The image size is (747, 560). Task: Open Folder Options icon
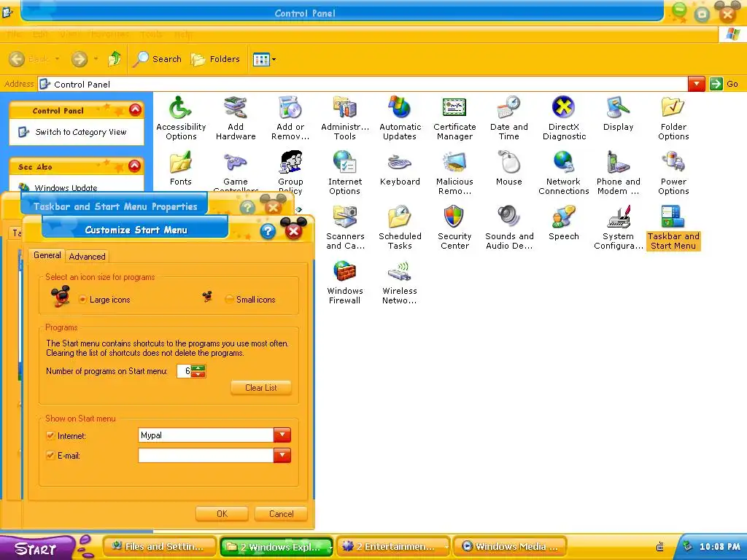(x=673, y=117)
